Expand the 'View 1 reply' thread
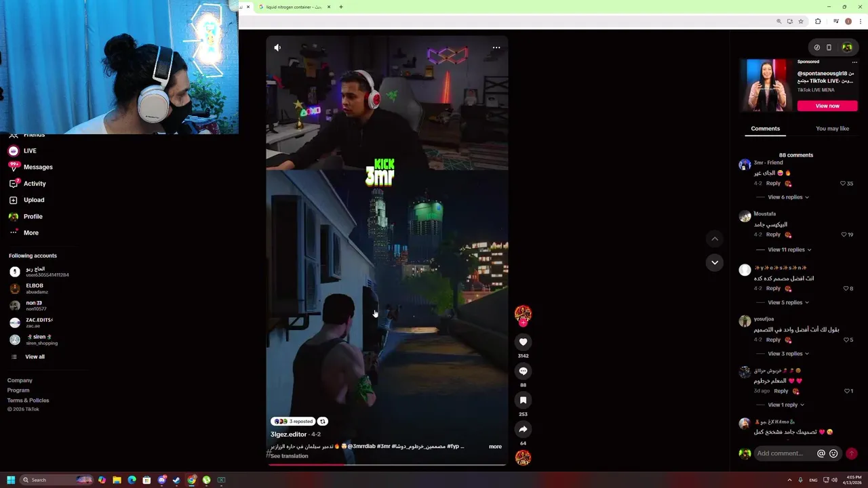The height and width of the screenshot is (488, 868). [x=786, y=405]
